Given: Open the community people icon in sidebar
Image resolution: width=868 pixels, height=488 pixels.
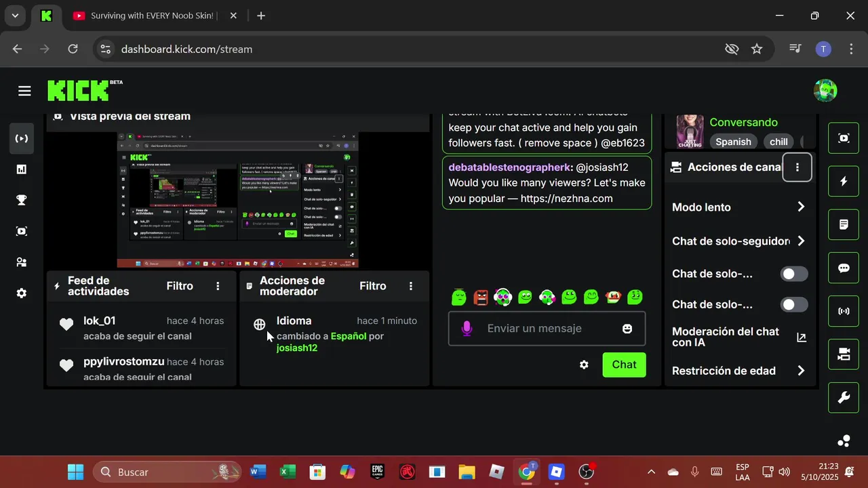Looking at the screenshot, I should (x=22, y=262).
